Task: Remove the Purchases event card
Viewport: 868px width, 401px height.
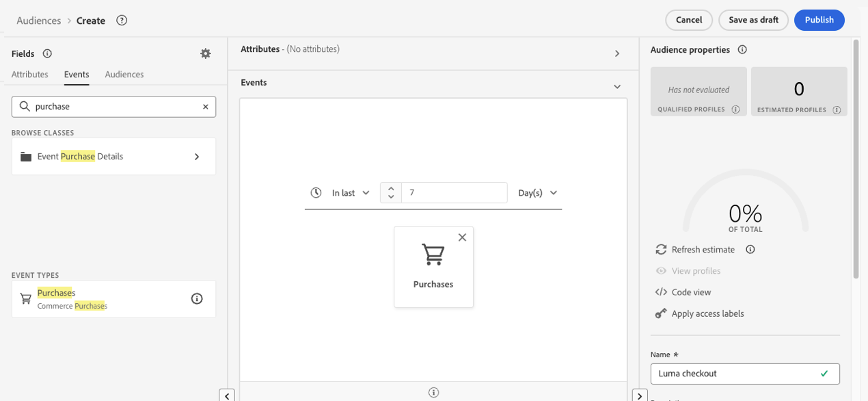Action: click(462, 237)
